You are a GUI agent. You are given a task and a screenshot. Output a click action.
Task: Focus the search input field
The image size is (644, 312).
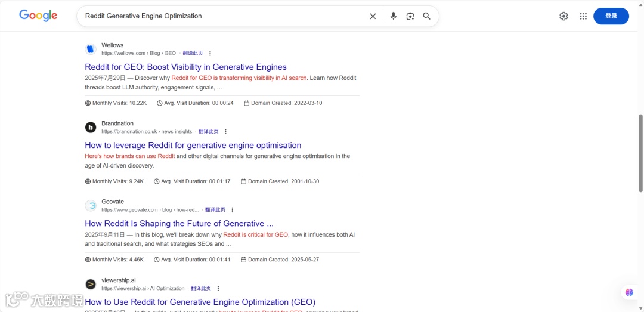point(224,16)
